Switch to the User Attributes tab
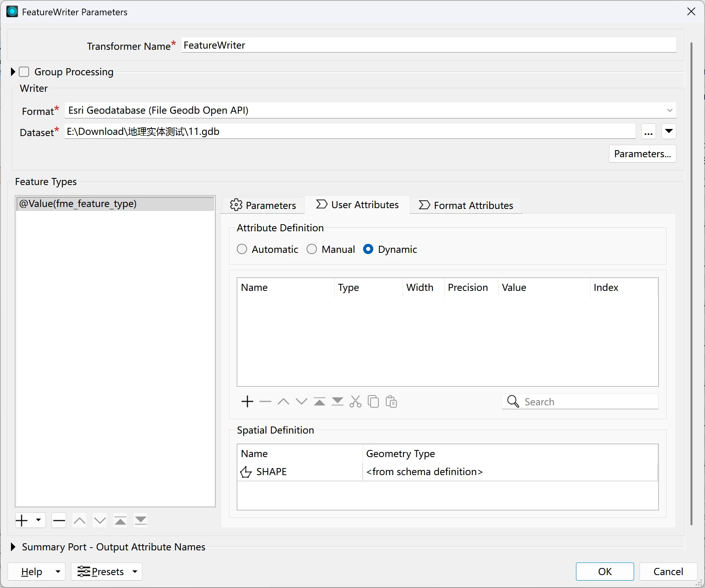The width and height of the screenshot is (705, 588). click(357, 205)
